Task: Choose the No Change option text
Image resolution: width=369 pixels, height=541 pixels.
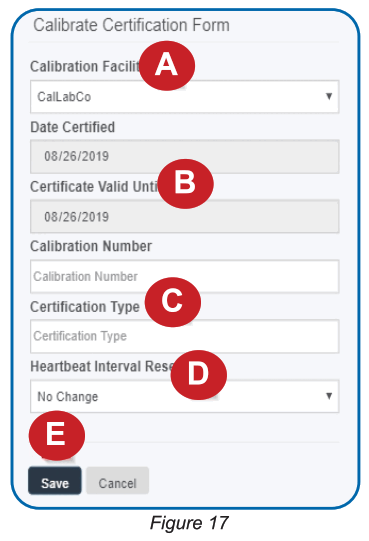Action: click(68, 397)
